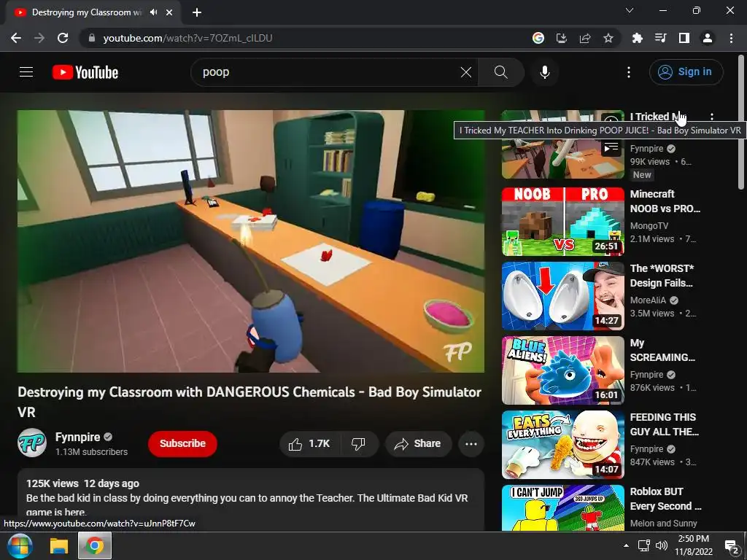Start voice search with the microphone
The height and width of the screenshot is (560, 747).
[544, 72]
